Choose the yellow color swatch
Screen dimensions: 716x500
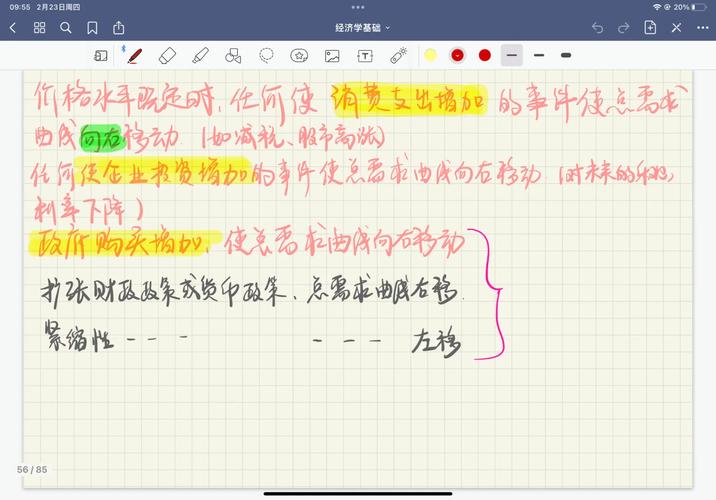tap(430, 55)
